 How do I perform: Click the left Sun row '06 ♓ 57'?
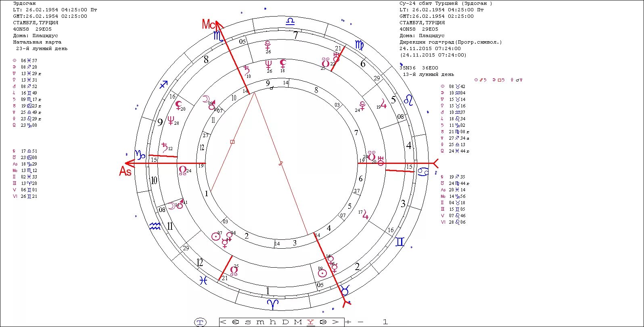pyautogui.click(x=25, y=61)
